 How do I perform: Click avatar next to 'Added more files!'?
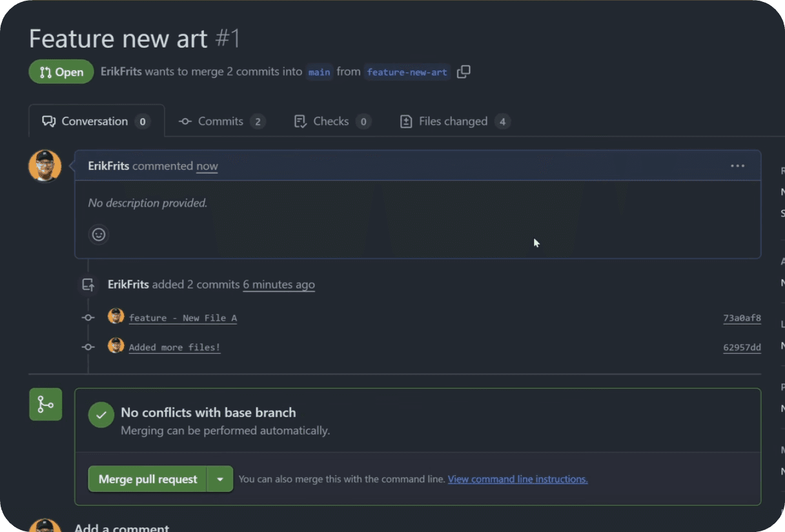pos(116,345)
